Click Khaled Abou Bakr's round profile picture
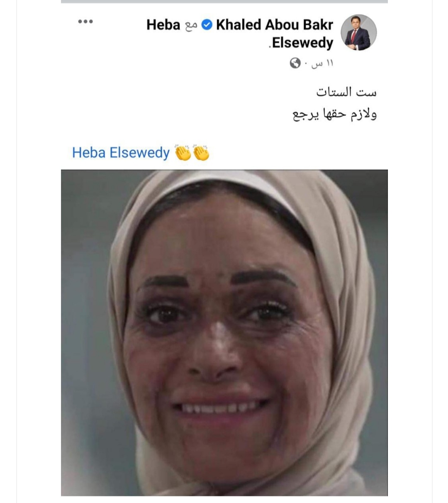The height and width of the screenshot is (503, 448). (359, 32)
